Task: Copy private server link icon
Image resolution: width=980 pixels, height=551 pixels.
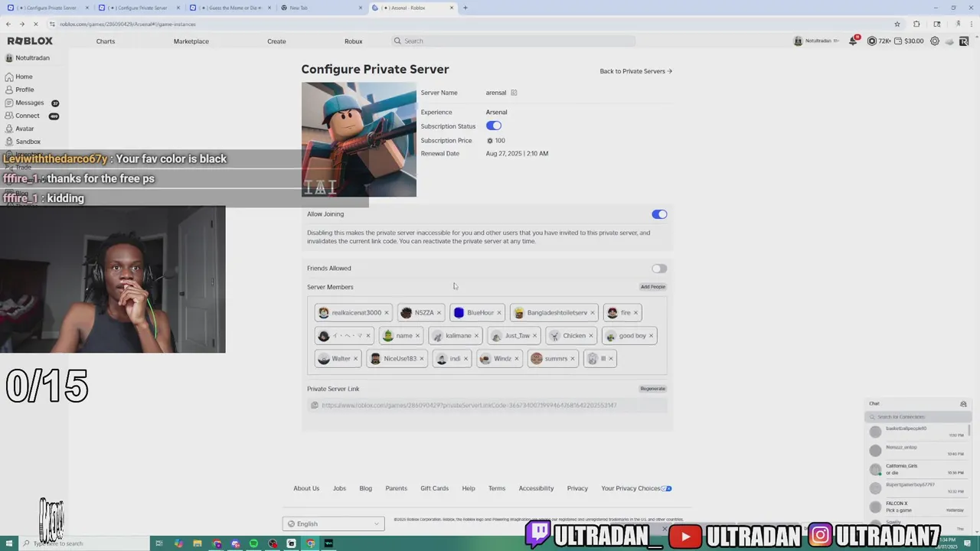Action: pos(315,406)
